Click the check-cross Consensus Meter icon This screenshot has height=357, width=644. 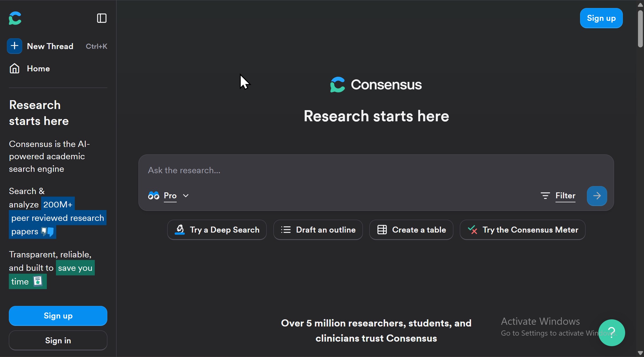[x=472, y=230]
